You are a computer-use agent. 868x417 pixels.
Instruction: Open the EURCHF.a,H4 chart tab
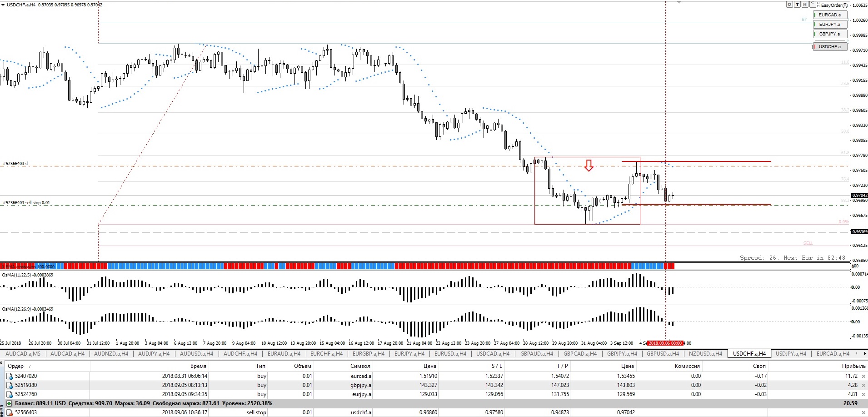click(328, 353)
